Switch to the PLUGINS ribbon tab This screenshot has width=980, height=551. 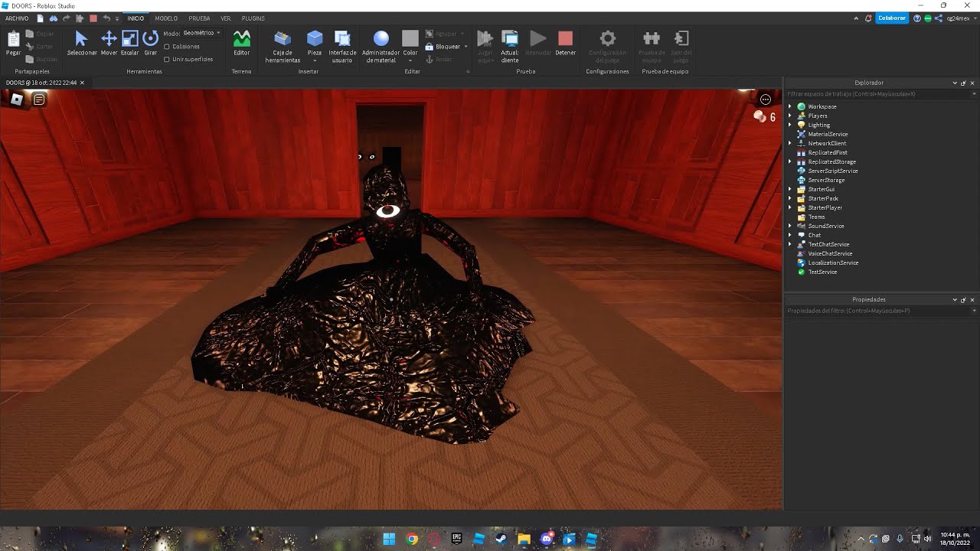tap(253, 18)
